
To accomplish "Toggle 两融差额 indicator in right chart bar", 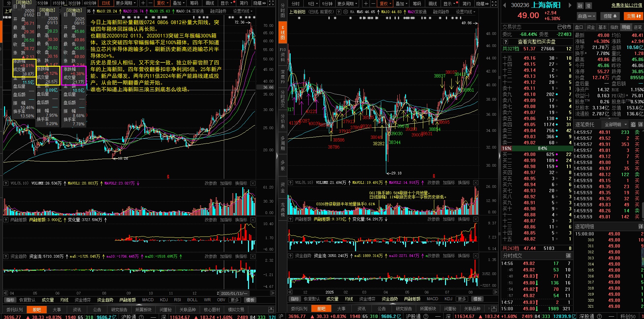I will 412,299.
